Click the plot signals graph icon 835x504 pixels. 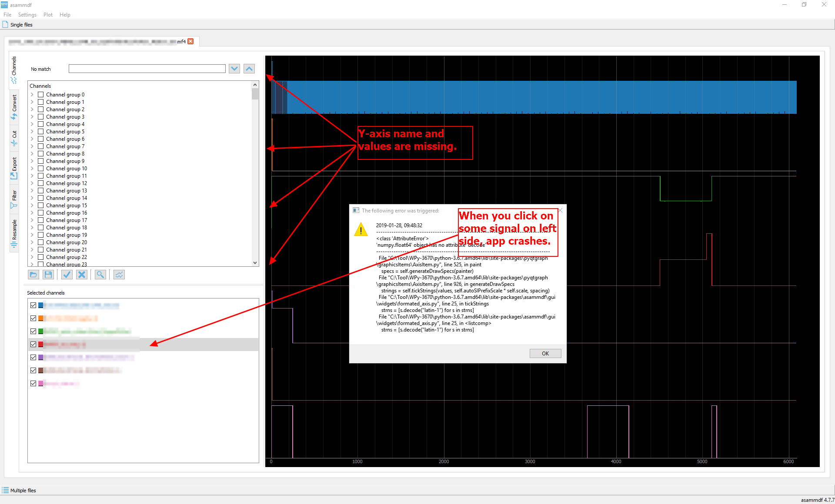[x=119, y=275]
